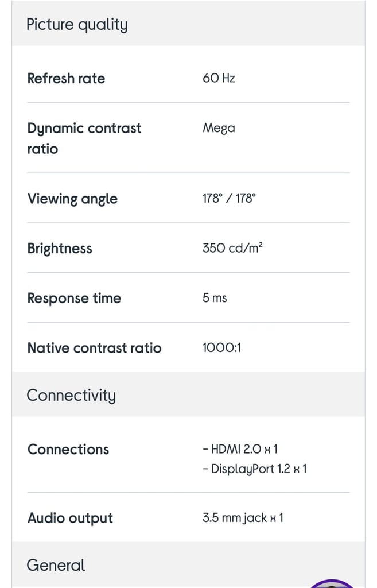
Task: Select the Brightness row label
Action: click(x=60, y=248)
